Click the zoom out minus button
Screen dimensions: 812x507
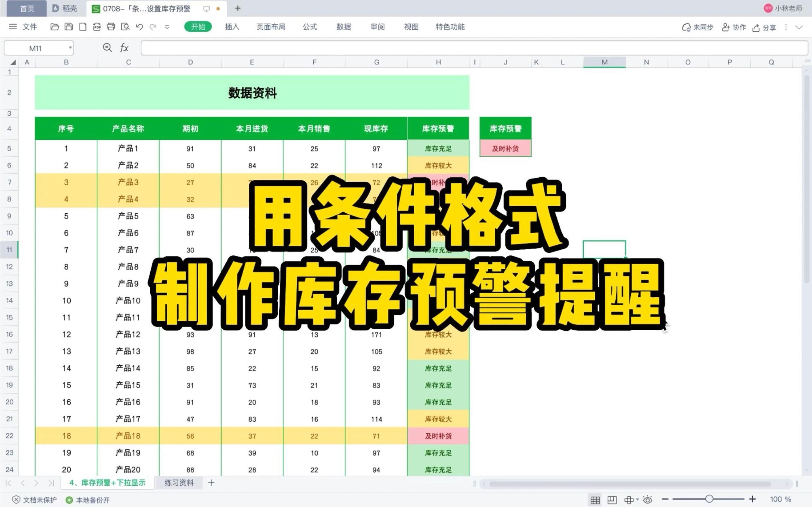[x=665, y=499]
